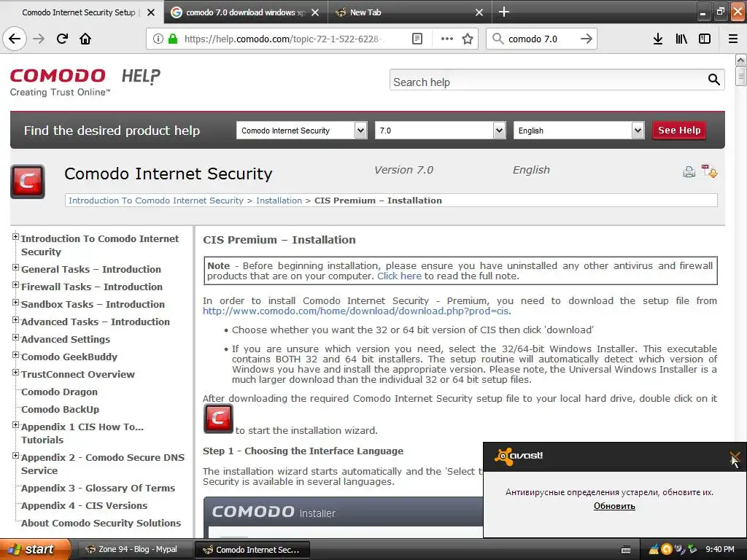Click the Обновить update link
This screenshot has height=560, width=747.
(614, 506)
